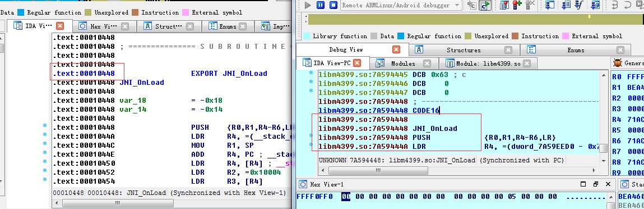Click the add breakpoint icon with green plus

pyautogui.click(x=517, y=6)
